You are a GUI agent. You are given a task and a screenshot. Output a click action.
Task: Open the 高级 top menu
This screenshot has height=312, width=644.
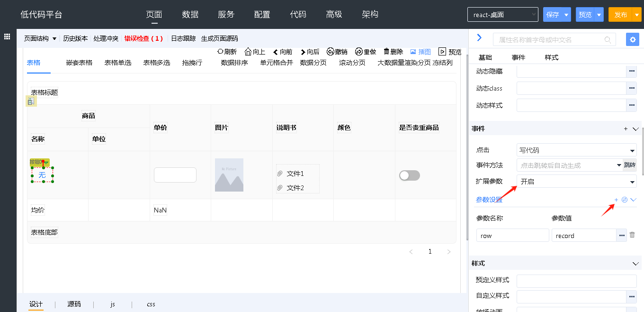coord(334,14)
